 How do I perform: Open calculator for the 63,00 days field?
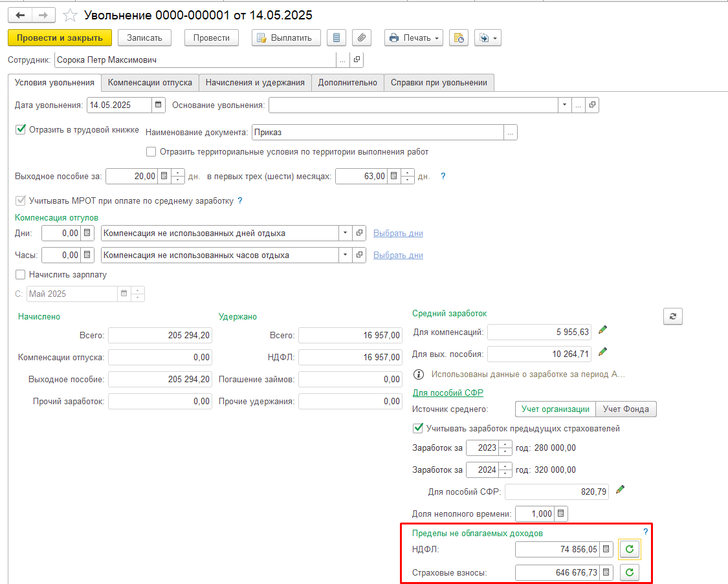point(393,177)
